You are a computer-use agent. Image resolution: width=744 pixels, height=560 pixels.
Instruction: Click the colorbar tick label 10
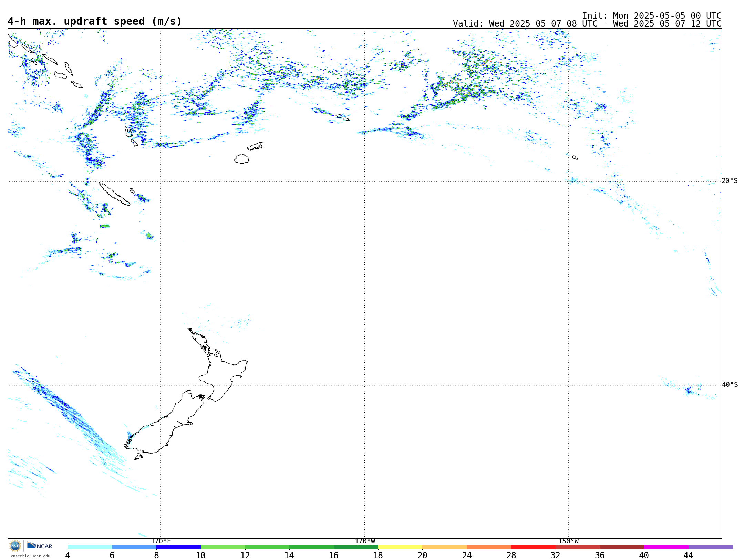201,555
